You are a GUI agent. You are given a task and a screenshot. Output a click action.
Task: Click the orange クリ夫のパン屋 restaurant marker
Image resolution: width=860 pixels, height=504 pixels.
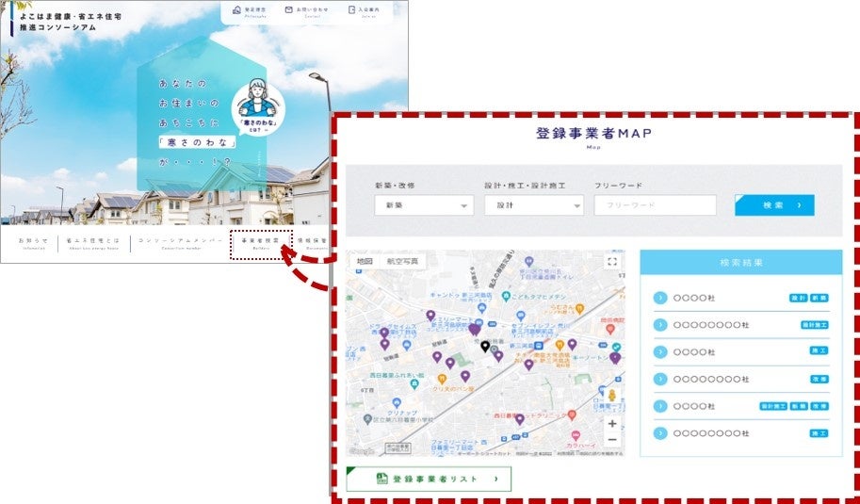[x=442, y=379]
